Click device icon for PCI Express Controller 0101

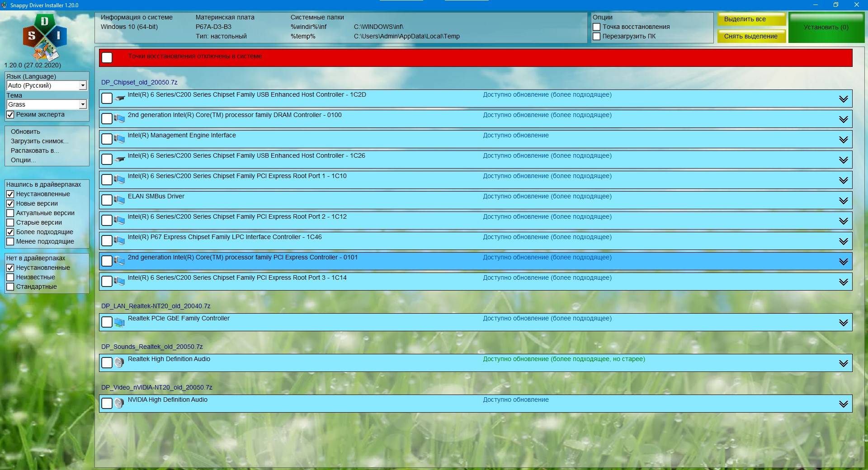[x=119, y=261]
